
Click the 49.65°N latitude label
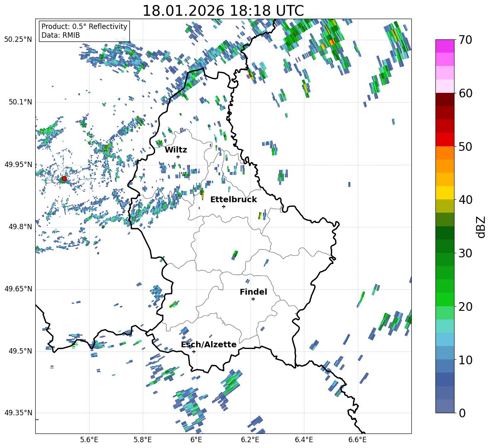(x=18, y=288)
